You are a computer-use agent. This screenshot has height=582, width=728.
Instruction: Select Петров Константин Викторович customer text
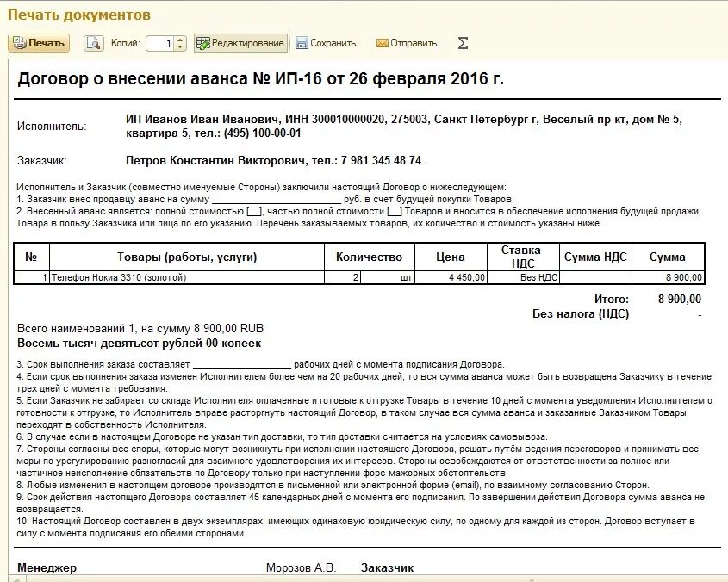tap(273, 161)
